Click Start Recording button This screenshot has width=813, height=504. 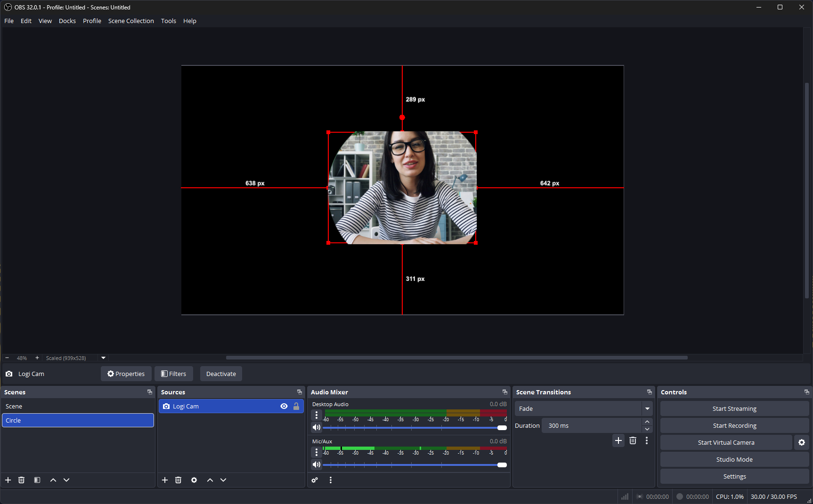[734, 425]
